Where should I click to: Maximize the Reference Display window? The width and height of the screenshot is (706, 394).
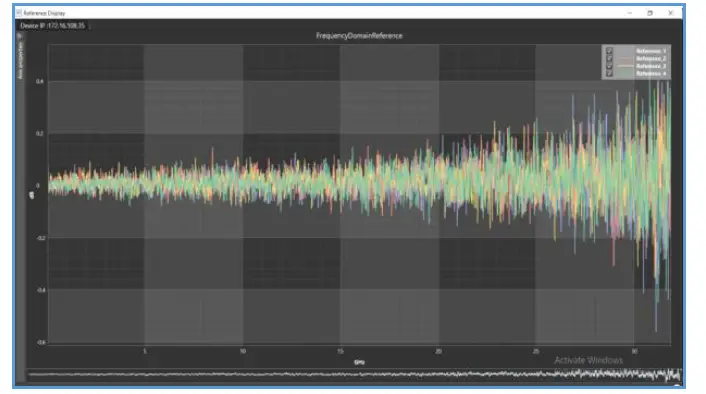tap(650, 13)
